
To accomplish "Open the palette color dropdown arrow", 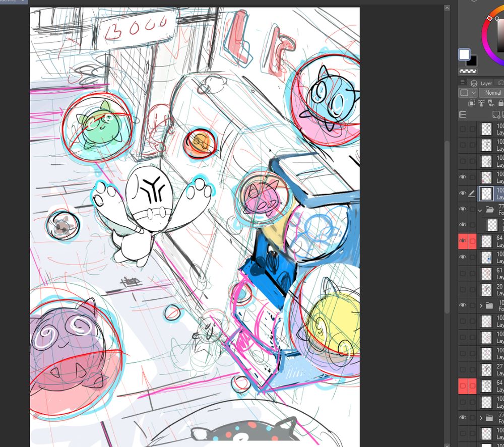I will tap(473, 93).
